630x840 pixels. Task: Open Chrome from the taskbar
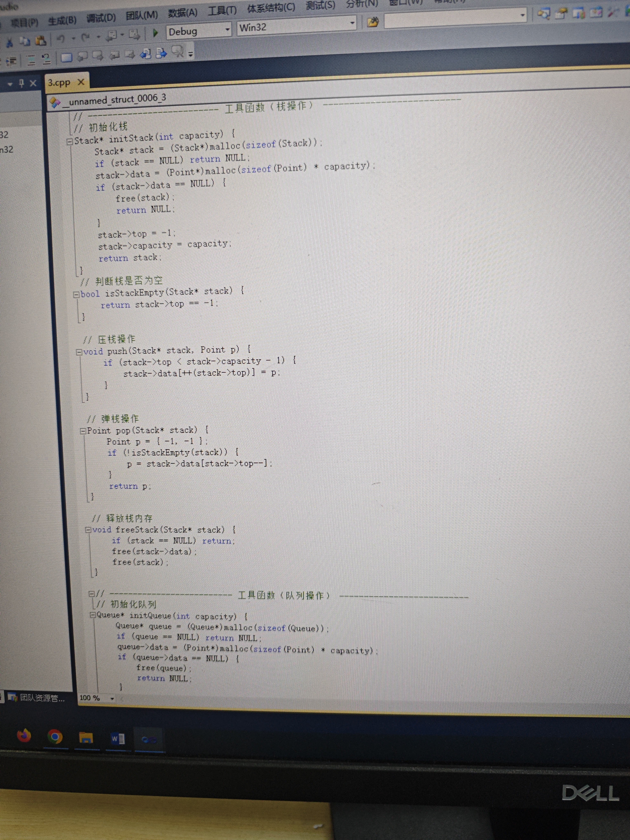(55, 737)
